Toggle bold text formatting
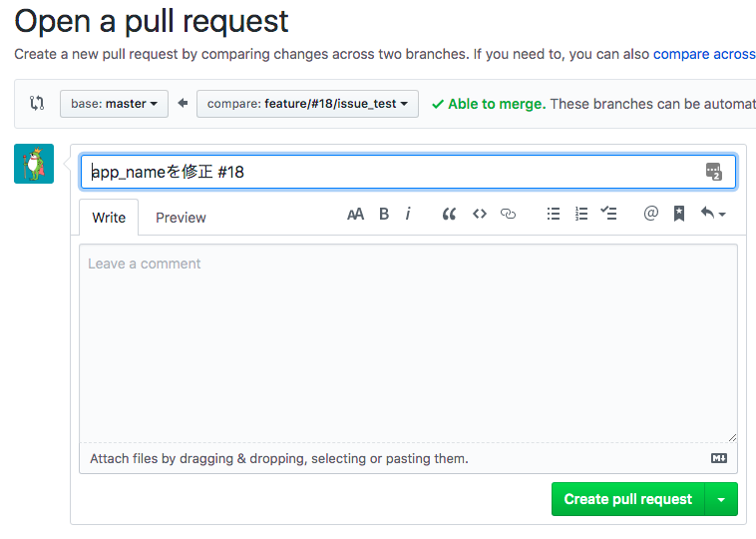Screen dimensions: 756x539 click(x=384, y=214)
